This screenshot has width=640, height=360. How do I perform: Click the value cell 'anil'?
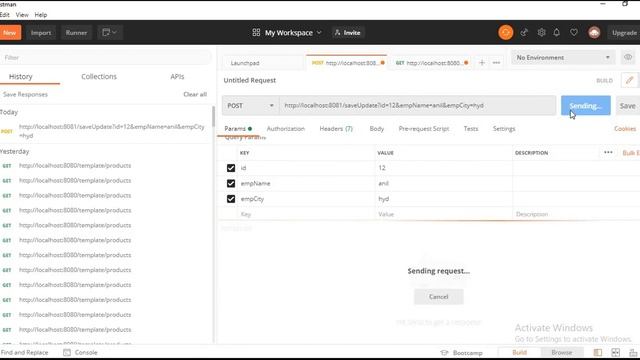pos(443,183)
